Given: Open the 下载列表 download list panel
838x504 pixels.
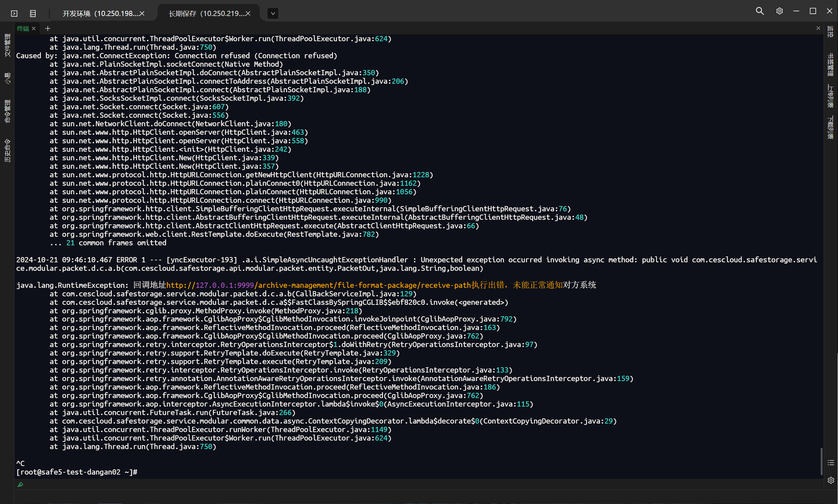Looking at the screenshot, I should [830, 128].
